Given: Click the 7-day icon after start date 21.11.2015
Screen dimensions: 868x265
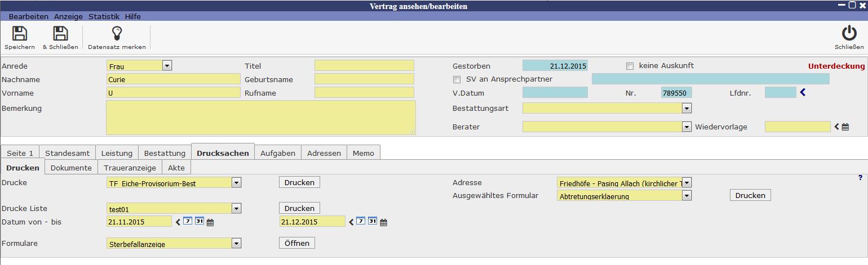Looking at the screenshot, I should pos(188,222).
